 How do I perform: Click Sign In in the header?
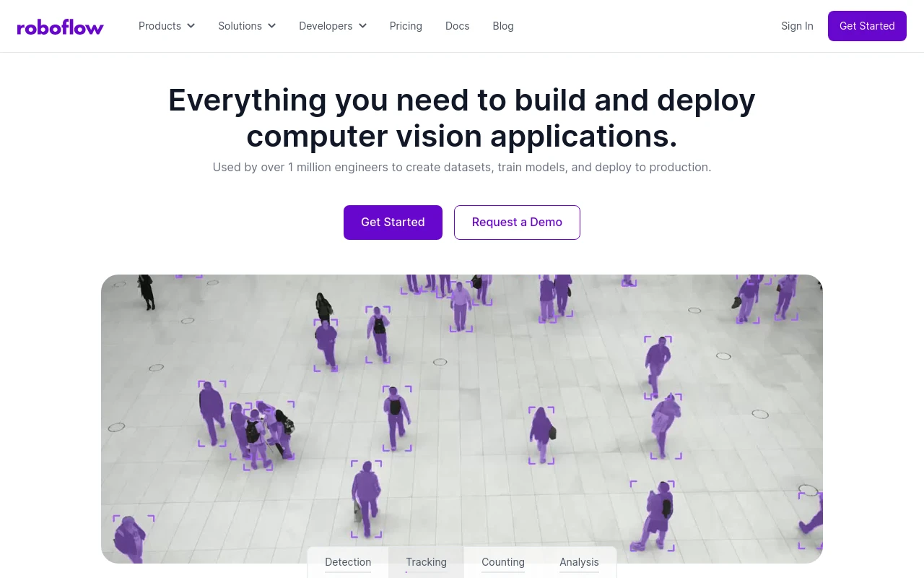(x=797, y=26)
